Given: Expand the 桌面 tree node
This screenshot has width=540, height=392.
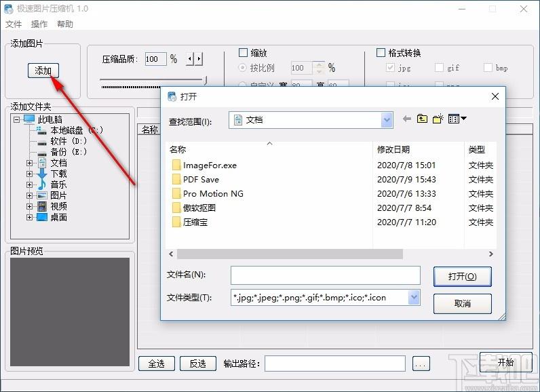Looking at the screenshot, I should (x=30, y=218).
